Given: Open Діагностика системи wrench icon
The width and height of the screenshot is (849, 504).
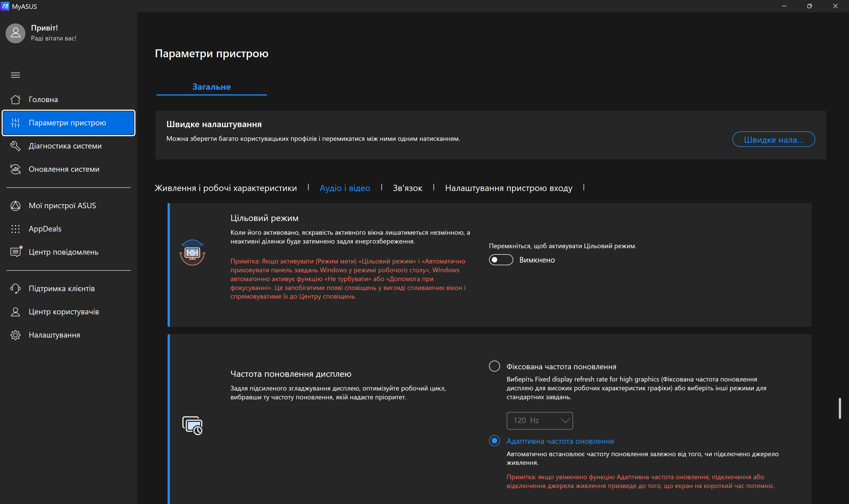Looking at the screenshot, I should point(15,146).
